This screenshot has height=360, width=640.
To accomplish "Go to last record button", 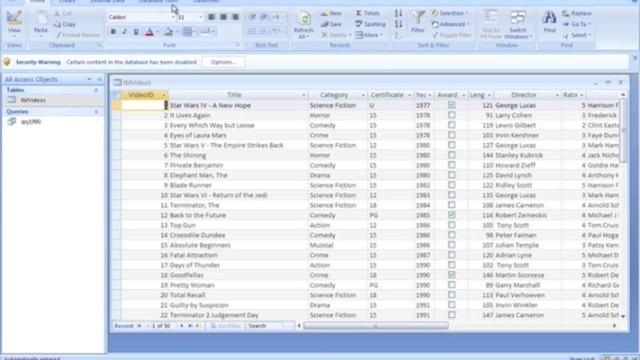I will point(190,326).
